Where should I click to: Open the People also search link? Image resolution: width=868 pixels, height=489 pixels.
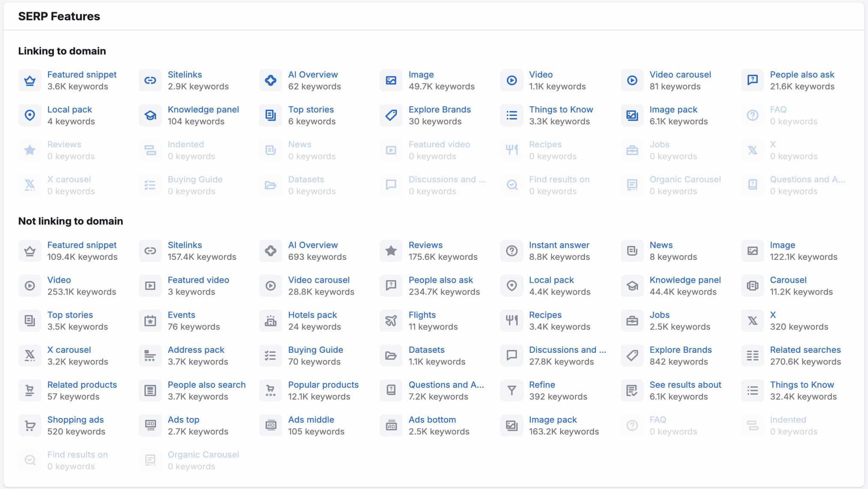(207, 385)
